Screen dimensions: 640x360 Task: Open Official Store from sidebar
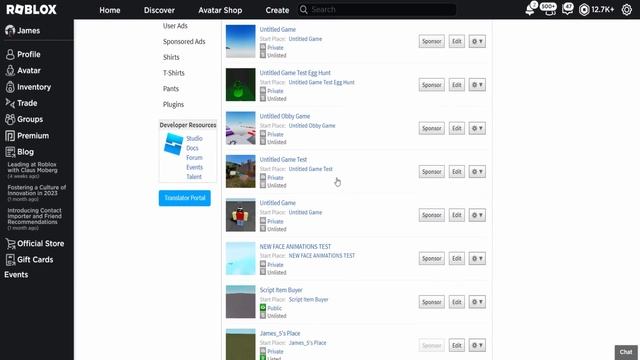click(35, 244)
